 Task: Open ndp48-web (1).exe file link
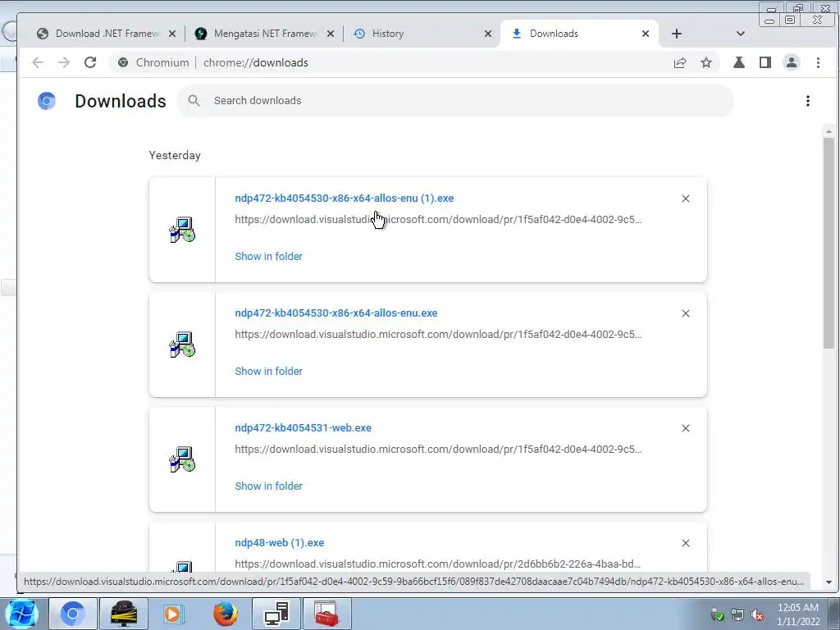coord(279,543)
